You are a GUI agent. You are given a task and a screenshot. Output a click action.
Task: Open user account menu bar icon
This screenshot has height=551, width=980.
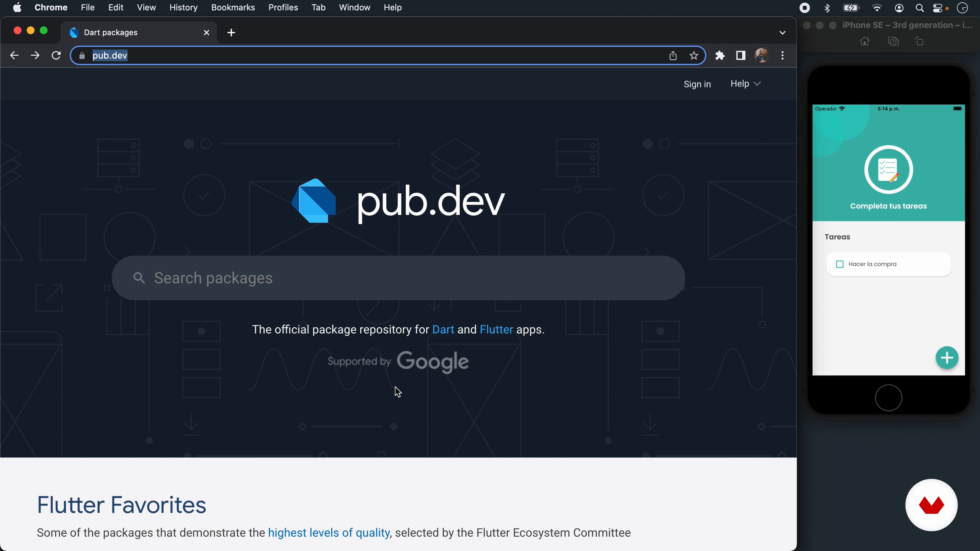(899, 8)
